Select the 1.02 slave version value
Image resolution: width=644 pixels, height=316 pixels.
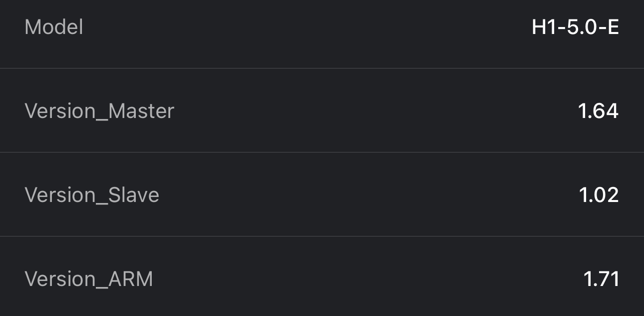click(599, 195)
